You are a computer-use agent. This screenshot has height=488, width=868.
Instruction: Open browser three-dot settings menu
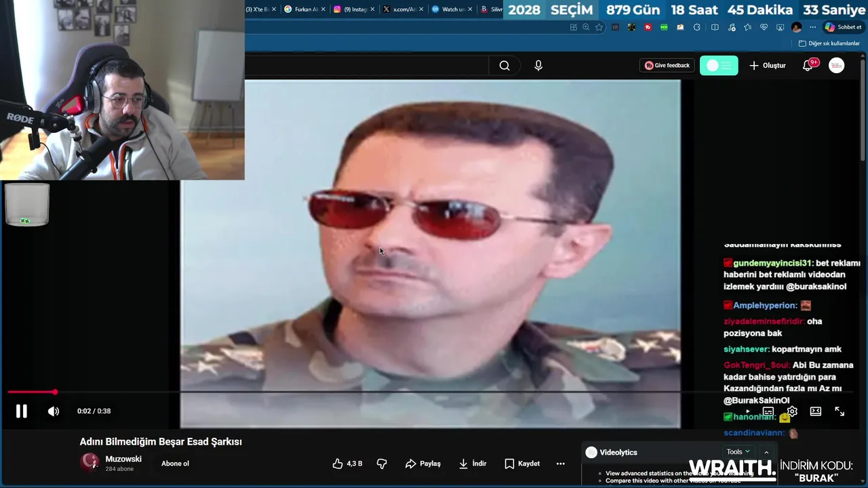click(x=812, y=27)
